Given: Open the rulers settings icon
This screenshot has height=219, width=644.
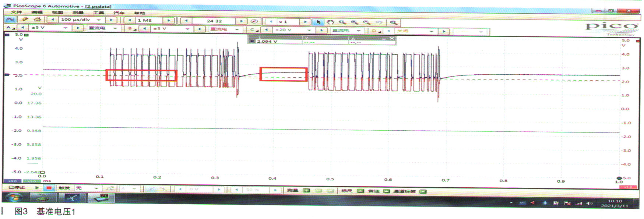Looking at the screenshot, I should click(360, 191).
